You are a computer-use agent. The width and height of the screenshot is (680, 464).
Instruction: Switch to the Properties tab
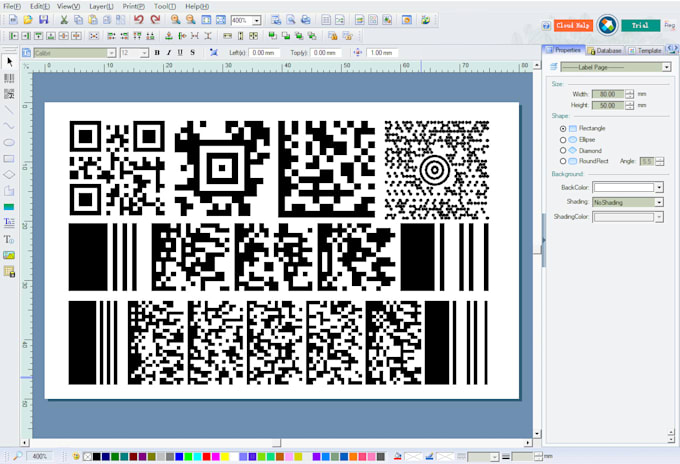pyautogui.click(x=564, y=50)
